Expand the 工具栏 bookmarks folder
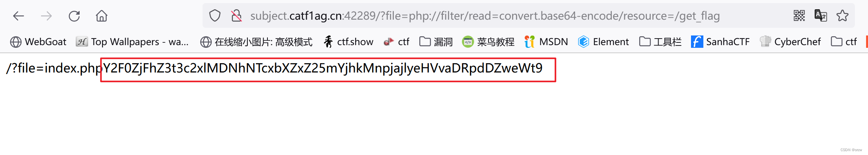Viewport: 868px width, 155px height. coord(660,42)
